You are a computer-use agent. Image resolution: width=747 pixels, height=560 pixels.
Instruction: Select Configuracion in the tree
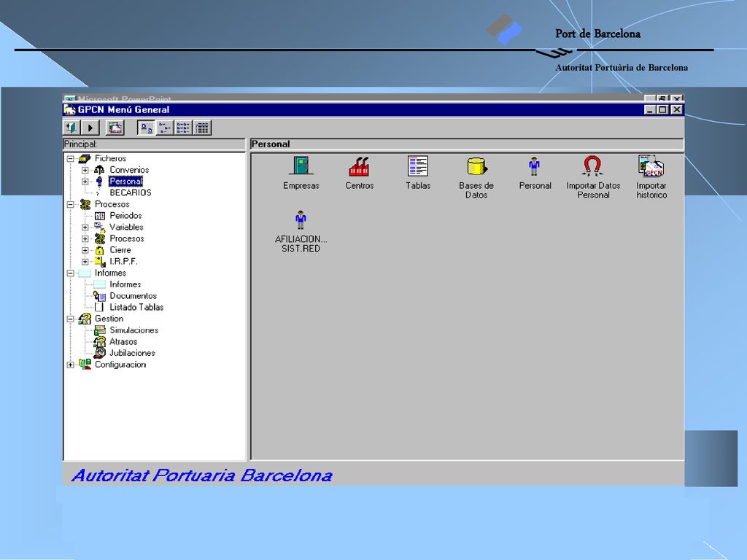click(x=120, y=365)
